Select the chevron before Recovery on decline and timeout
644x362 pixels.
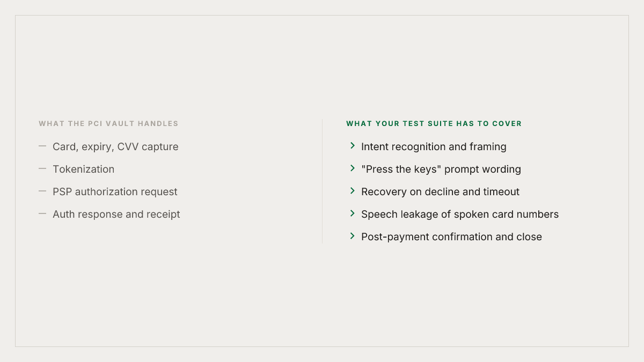click(x=353, y=190)
